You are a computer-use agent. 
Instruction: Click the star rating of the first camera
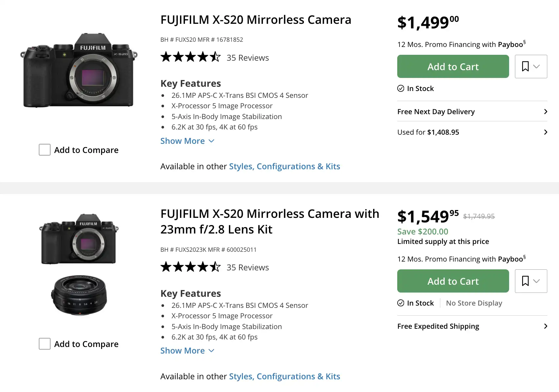(x=190, y=57)
